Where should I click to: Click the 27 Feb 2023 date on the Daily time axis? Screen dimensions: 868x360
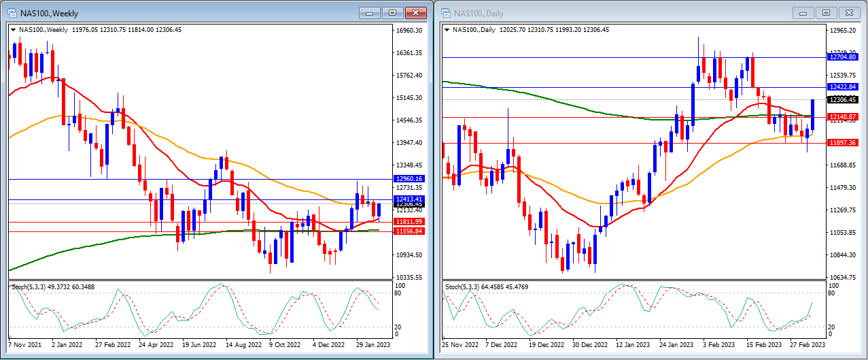click(806, 345)
